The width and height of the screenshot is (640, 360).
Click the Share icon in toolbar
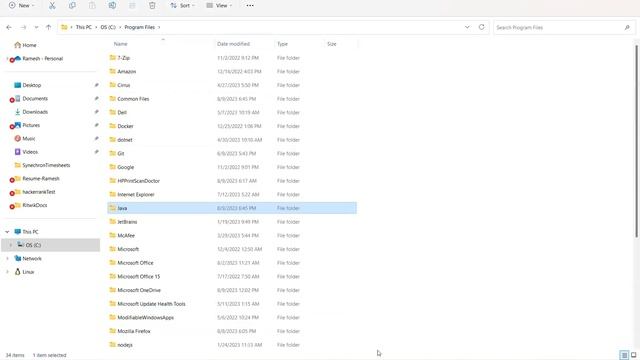click(132, 5)
